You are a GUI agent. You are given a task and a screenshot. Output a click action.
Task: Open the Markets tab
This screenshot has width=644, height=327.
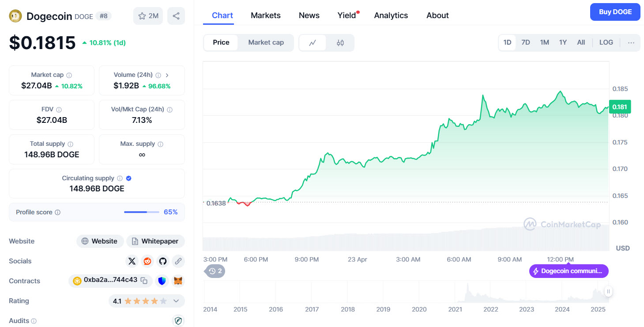coord(266,15)
